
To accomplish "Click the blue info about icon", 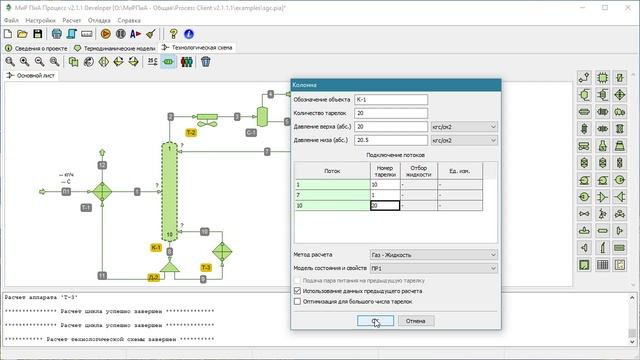I will [x=189, y=34].
